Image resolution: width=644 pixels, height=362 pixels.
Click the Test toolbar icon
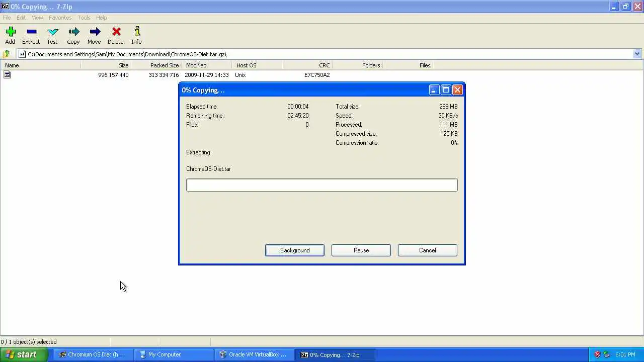point(52,32)
